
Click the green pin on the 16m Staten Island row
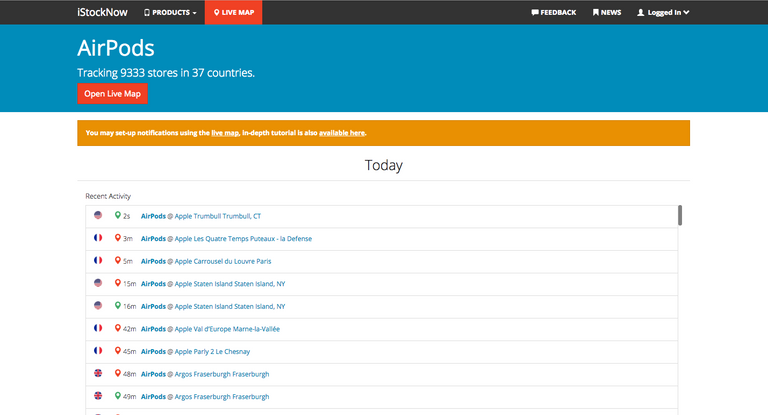tap(117, 306)
